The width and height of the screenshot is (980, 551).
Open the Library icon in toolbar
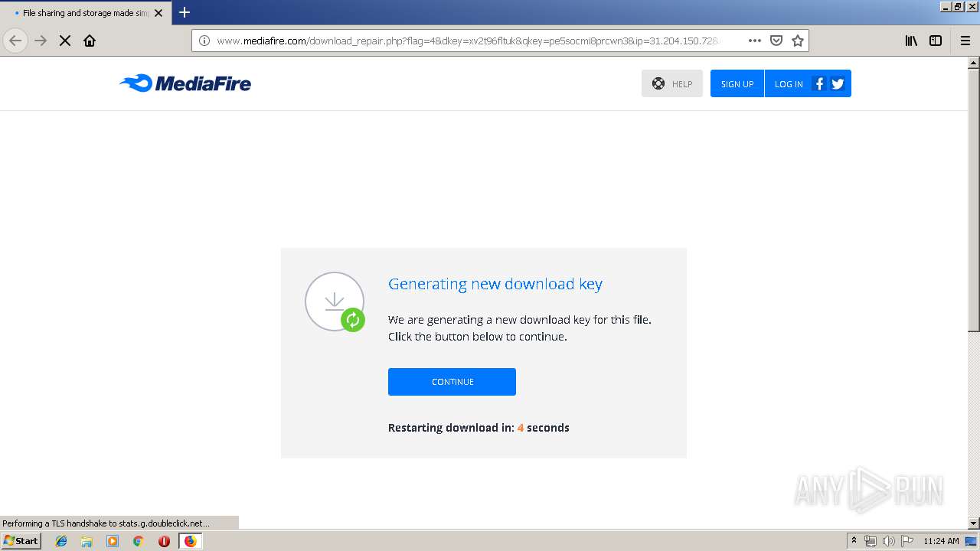pyautogui.click(x=911, y=41)
